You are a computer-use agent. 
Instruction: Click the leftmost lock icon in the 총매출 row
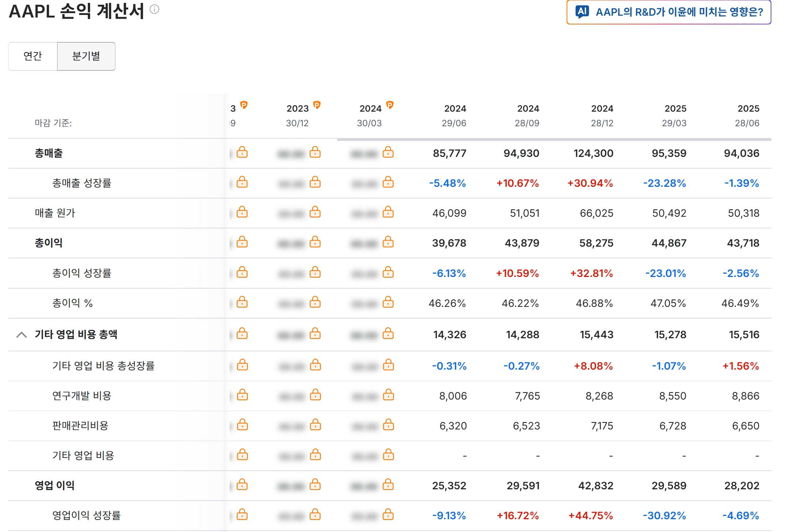pos(242,152)
